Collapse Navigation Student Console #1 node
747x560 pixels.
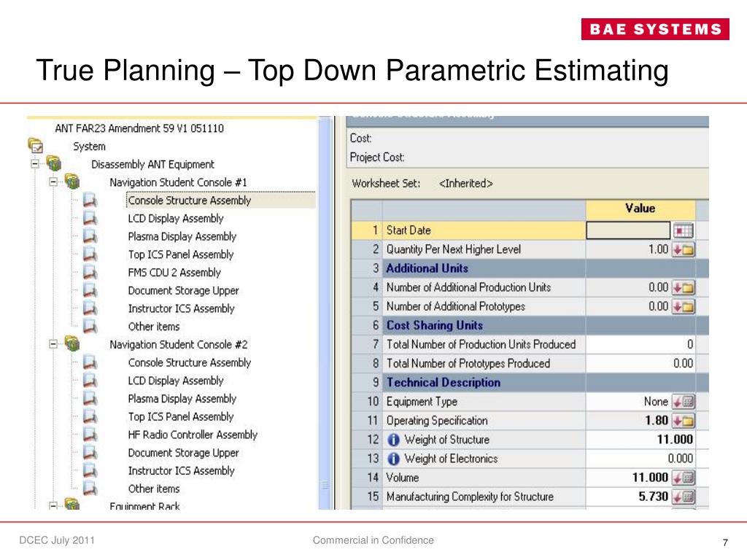(x=53, y=182)
